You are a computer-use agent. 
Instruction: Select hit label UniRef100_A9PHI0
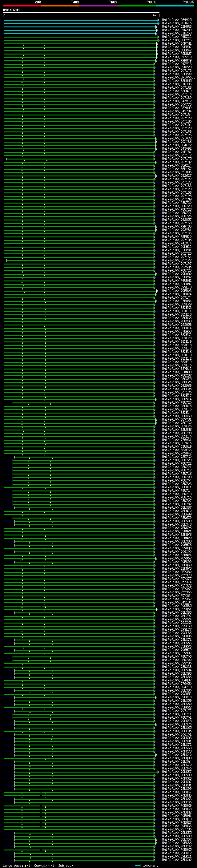[x=177, y=236]
